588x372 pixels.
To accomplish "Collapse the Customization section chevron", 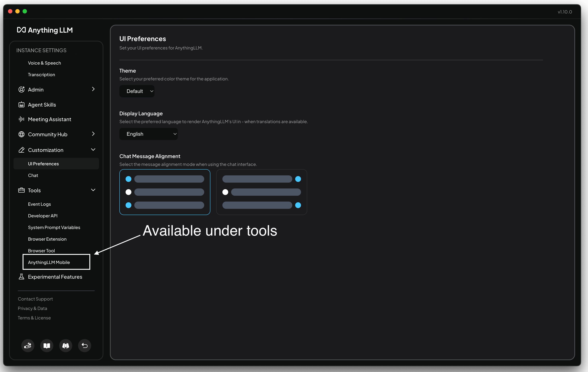I will (x=93, y=149).
